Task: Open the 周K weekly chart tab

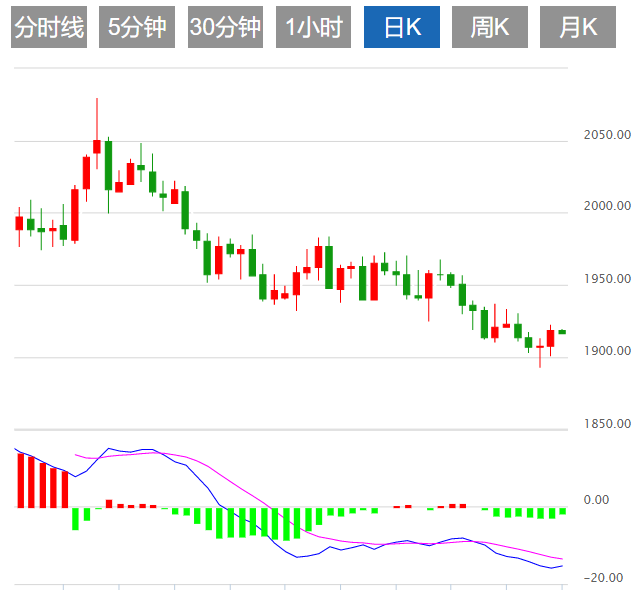Action: click(490, 27)
